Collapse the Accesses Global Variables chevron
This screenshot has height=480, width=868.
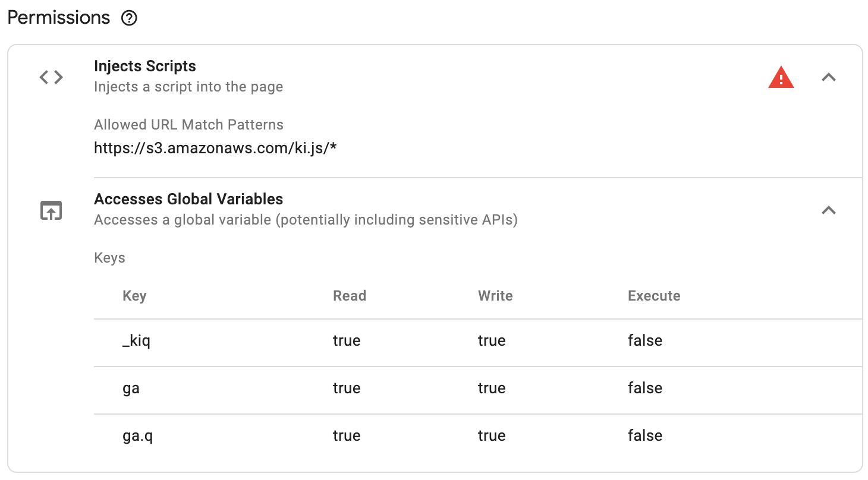point(829,210)
